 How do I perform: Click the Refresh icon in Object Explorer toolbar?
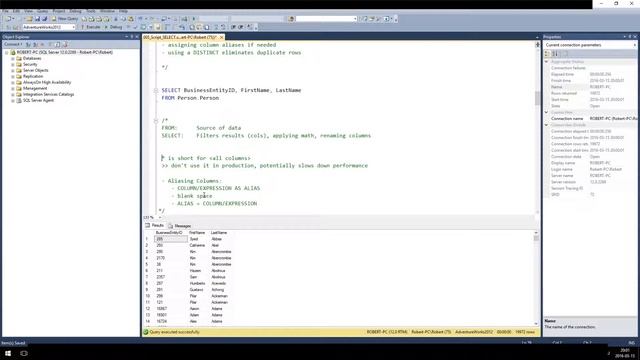point(58,44)
